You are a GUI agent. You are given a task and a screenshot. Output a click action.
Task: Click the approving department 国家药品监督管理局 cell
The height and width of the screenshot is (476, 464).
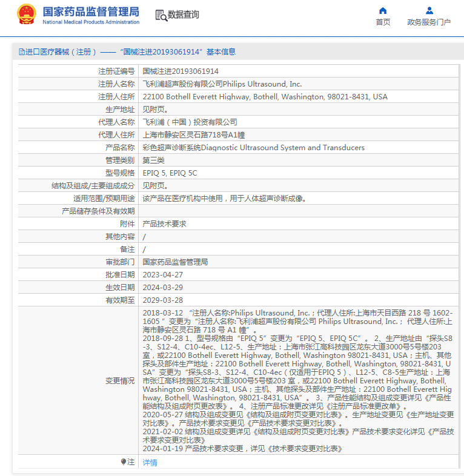coord(175,262)
